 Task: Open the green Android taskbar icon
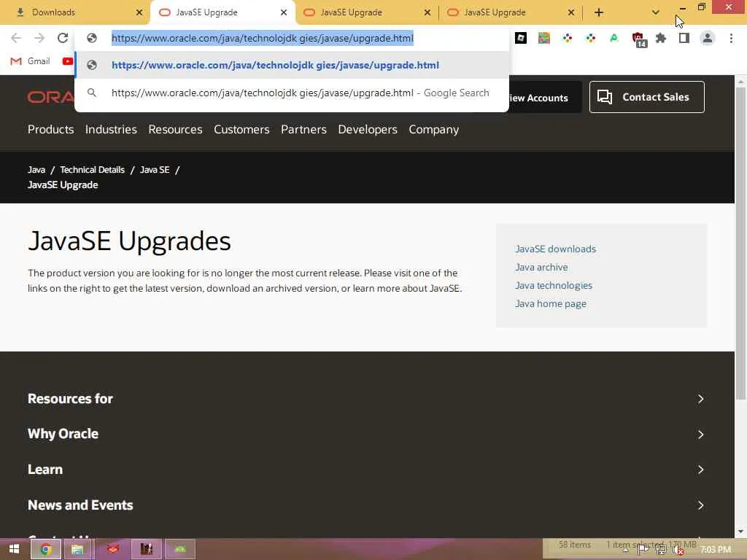[180, 549]
